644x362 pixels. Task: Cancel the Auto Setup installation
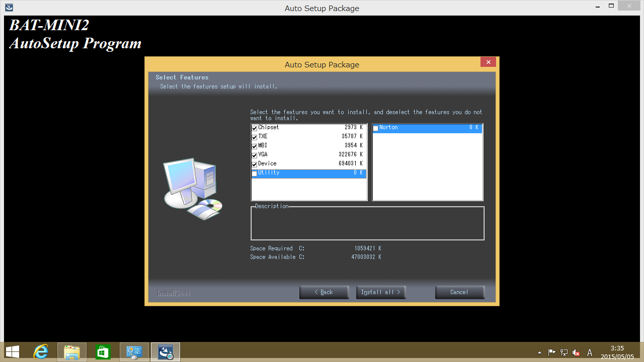pos(459,292)
